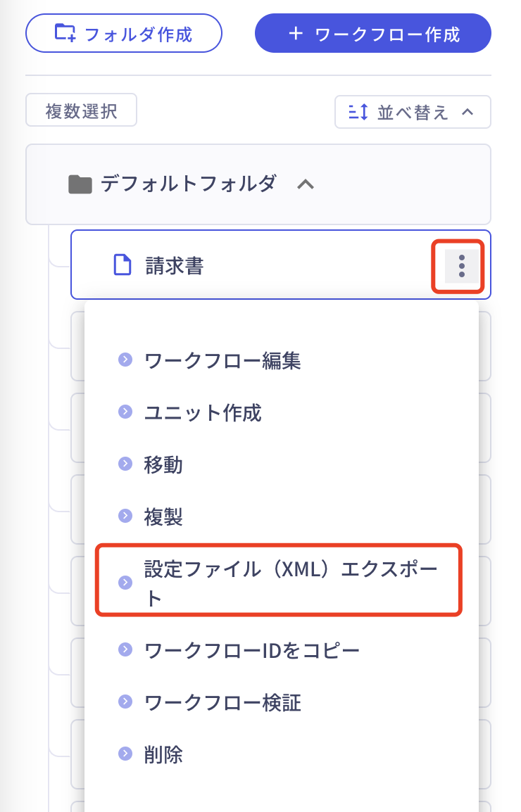
Task: Click 設定ファイル（XML）エクスポート
Action: 290,581
